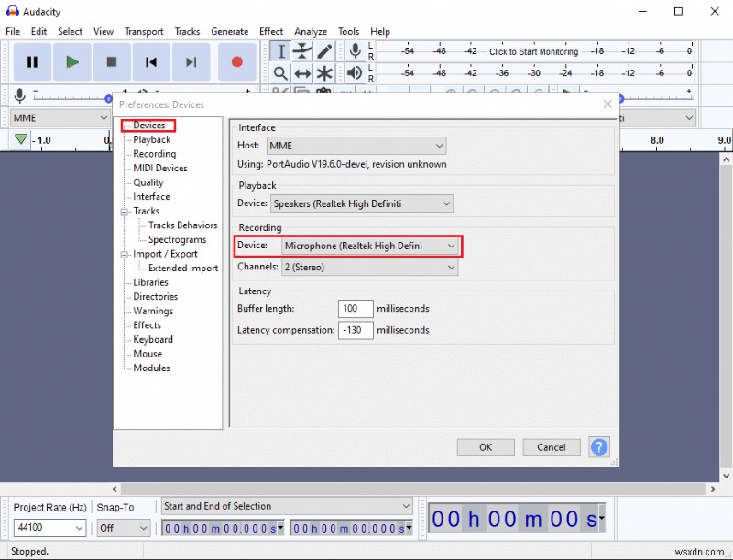This screenshot has width=733, height=560.
Task: Open the Generate menu
Action: (229, 31)
